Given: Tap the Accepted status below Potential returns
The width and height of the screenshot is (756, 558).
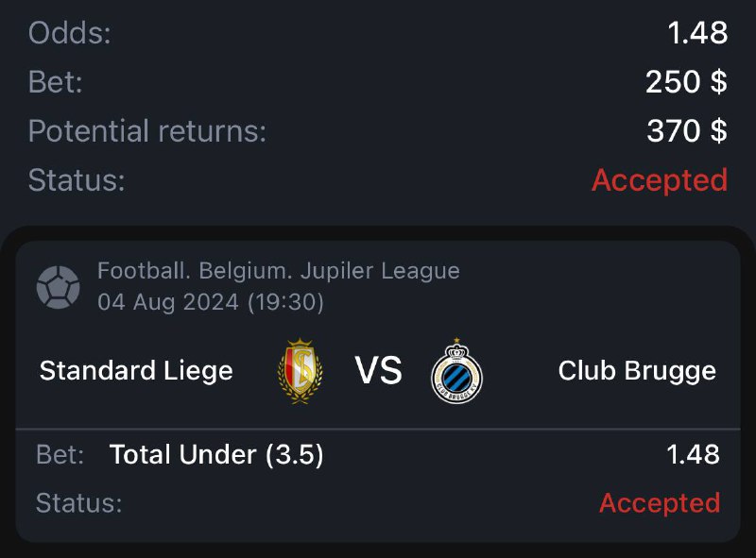Looking at the screenshot, I should 659,179.
